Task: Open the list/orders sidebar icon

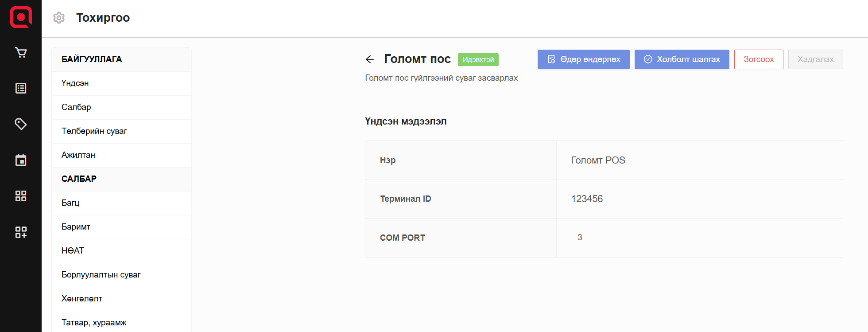Action: pyautogui.click(x=21, y=88)
